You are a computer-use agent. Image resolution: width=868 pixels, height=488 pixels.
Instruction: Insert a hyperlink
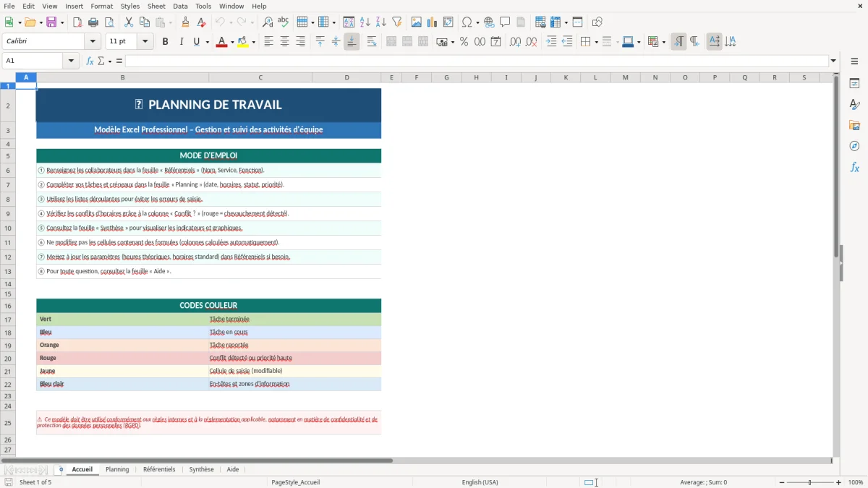(x=489, y=22)
